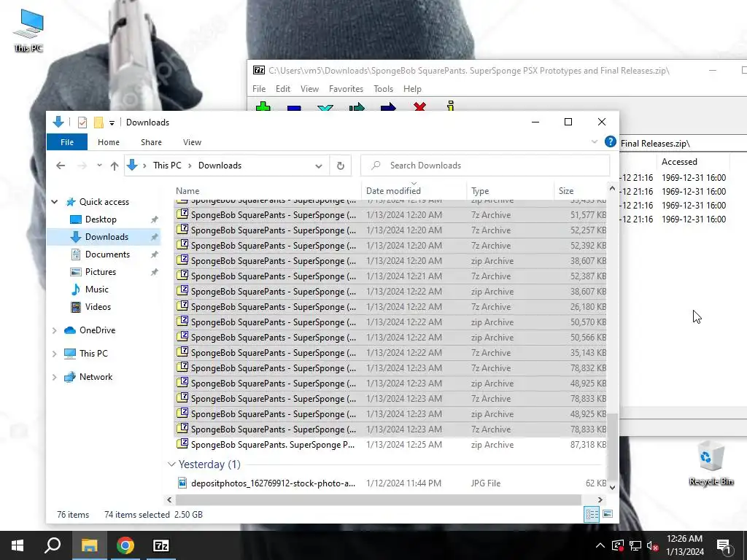This screenshot has height=560, width=747.
Task: Select the depositphotos JPG file
Action: [391, 483]
